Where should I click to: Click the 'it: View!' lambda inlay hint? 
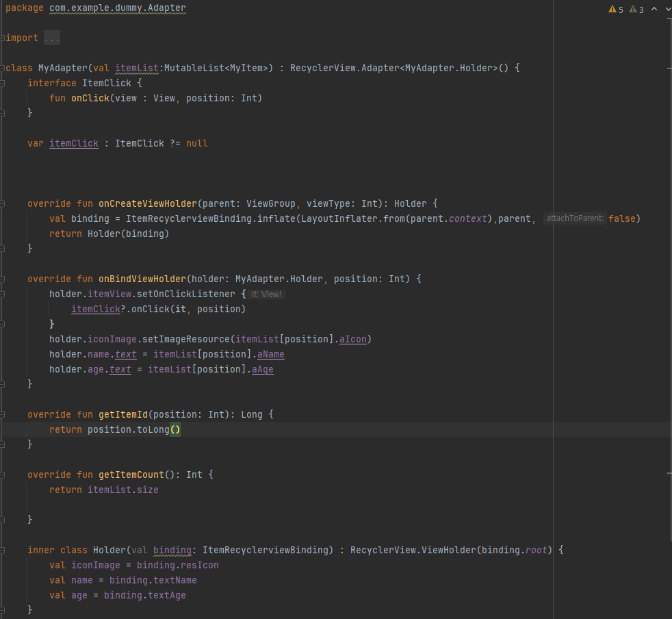(x=266, y=294)
